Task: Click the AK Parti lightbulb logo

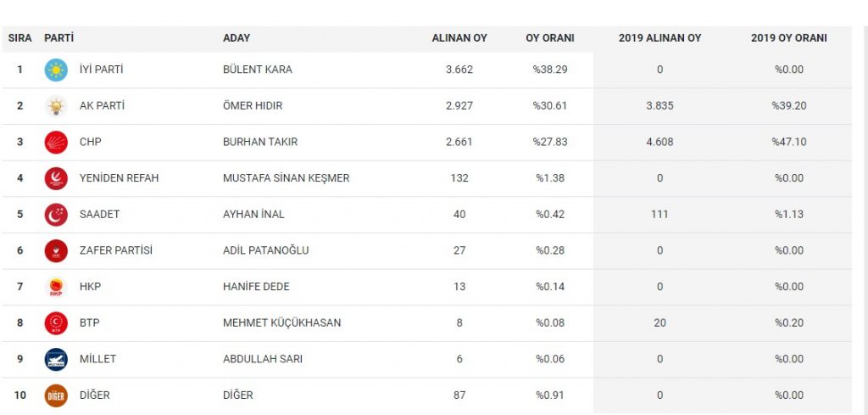Action: [x=56, y=106]
